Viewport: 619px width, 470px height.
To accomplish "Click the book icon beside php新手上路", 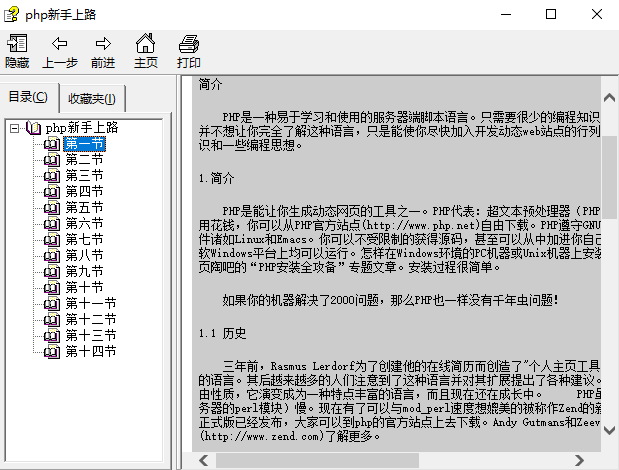I will click(34, 128).
